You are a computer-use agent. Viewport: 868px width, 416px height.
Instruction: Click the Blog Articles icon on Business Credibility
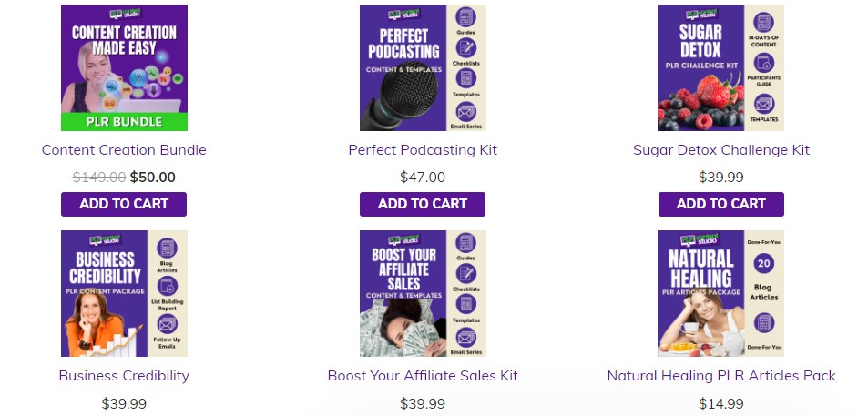click(x=168, y=249)
